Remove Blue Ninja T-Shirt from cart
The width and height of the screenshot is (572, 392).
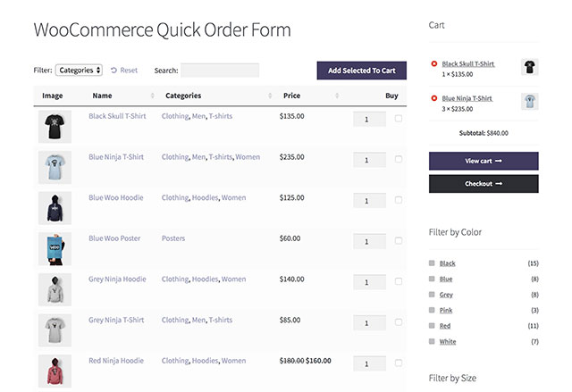click(433, 98)
